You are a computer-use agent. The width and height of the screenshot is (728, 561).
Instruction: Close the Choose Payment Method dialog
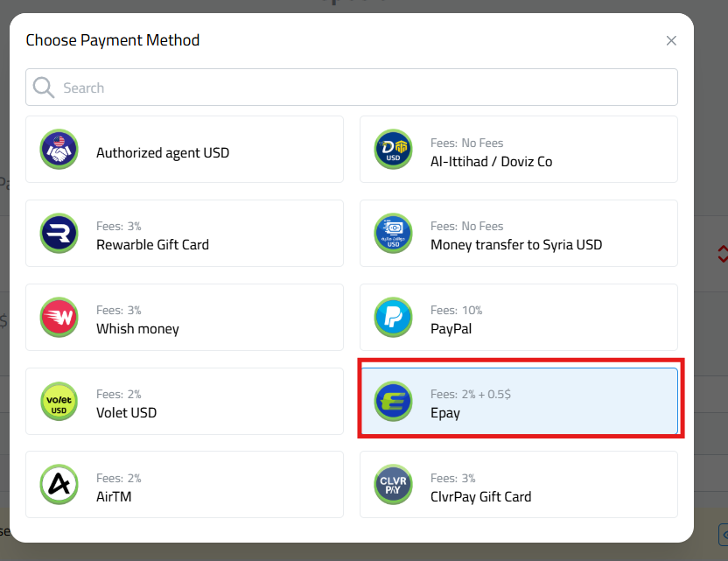[671, 40]
